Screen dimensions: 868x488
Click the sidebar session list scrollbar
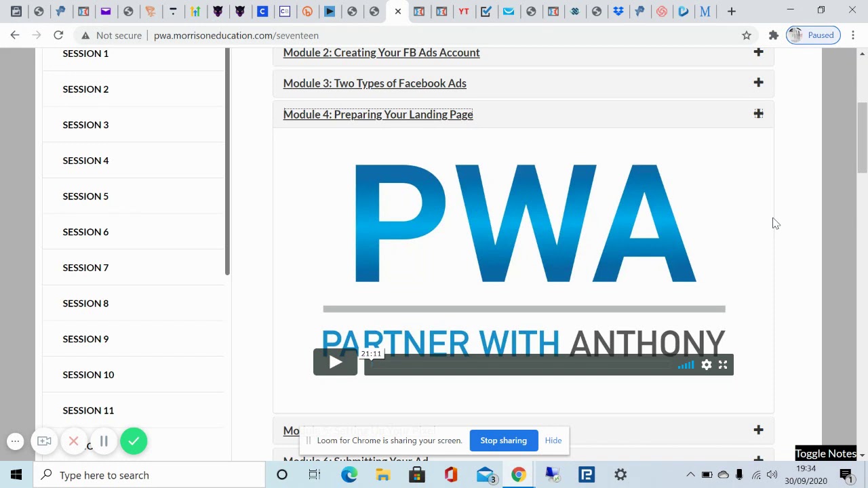pyautogui.click(x=228, y=163)
